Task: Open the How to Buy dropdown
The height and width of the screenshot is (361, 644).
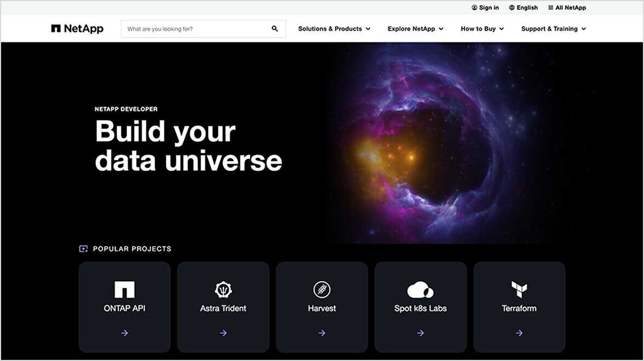Action: click(482, 28)
